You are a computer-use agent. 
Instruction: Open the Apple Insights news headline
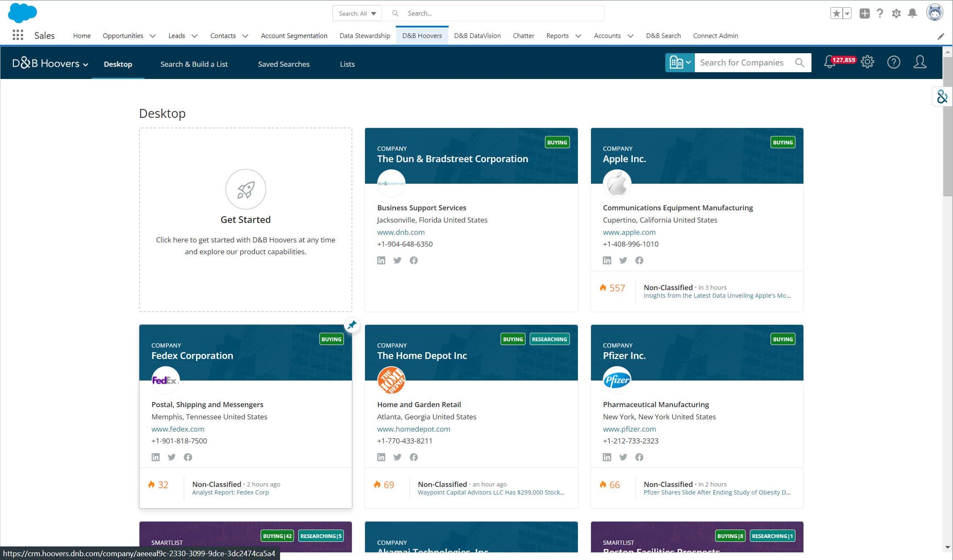717,295
